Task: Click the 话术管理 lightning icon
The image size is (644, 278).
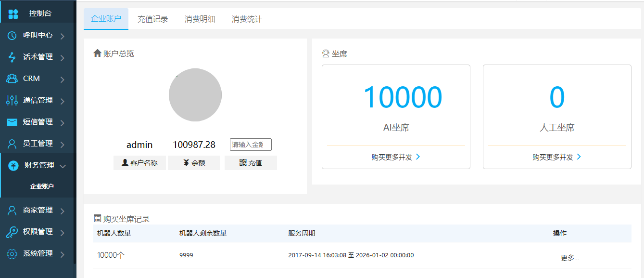Action: pos(13,57)
